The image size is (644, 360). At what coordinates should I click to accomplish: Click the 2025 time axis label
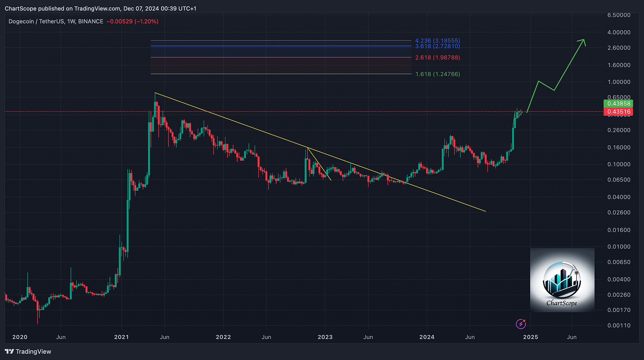530,337
